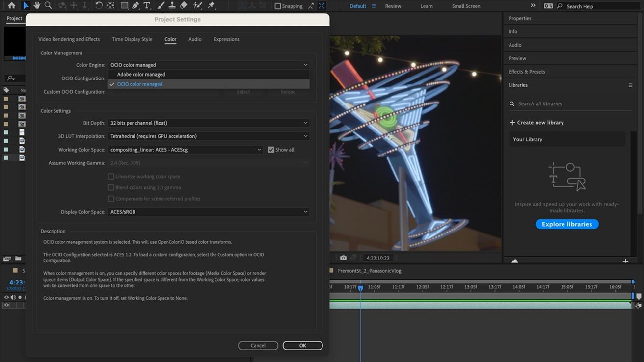Viewport: 644px width, 362px height.
Task: Open the Libraries panel menu icon
Action: click(x=631, y=85)
